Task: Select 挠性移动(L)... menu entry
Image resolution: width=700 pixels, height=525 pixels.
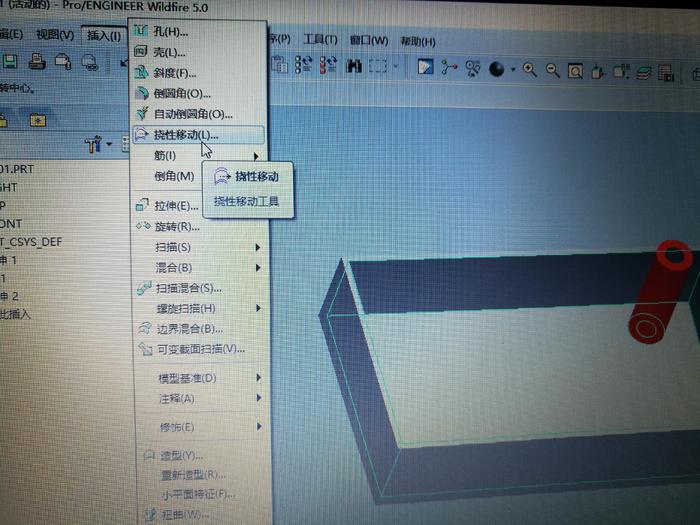Action: 199,135
